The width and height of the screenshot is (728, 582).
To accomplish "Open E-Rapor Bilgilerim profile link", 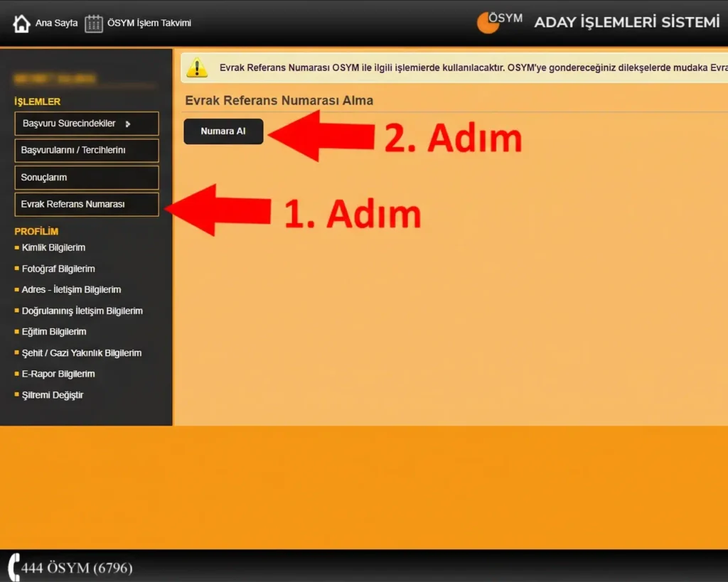I will (x=58, y=374).
